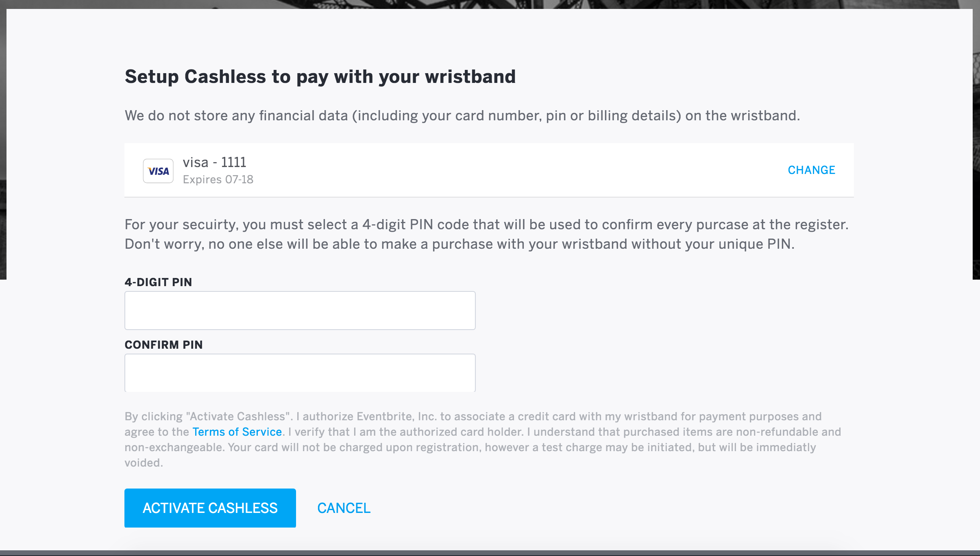The height and width of the screenshot is (556, 980).
Task: Click the Eventbrite authorization legal text
Action: [483, 439]
